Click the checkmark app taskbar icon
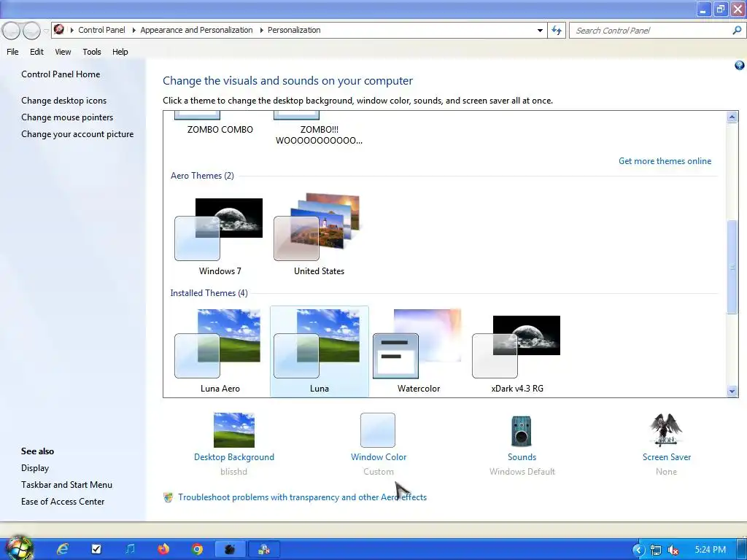Screen dimensions: 747x560 point(96,549)
